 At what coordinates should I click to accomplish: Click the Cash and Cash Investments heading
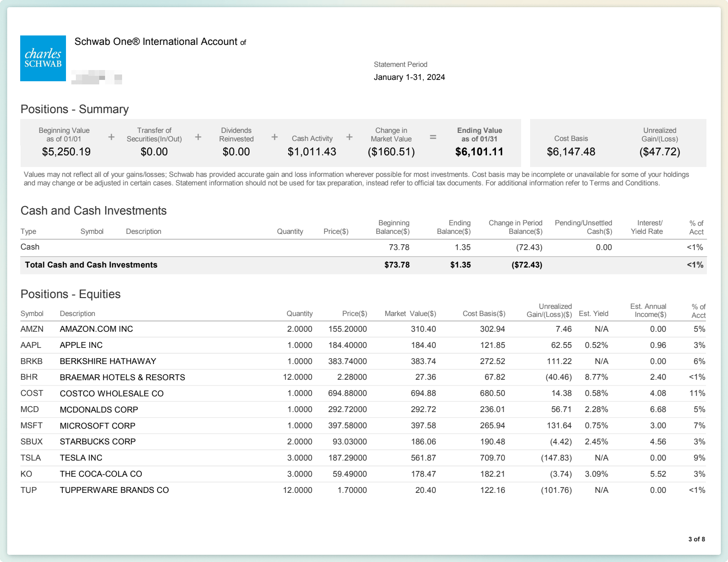93,211
